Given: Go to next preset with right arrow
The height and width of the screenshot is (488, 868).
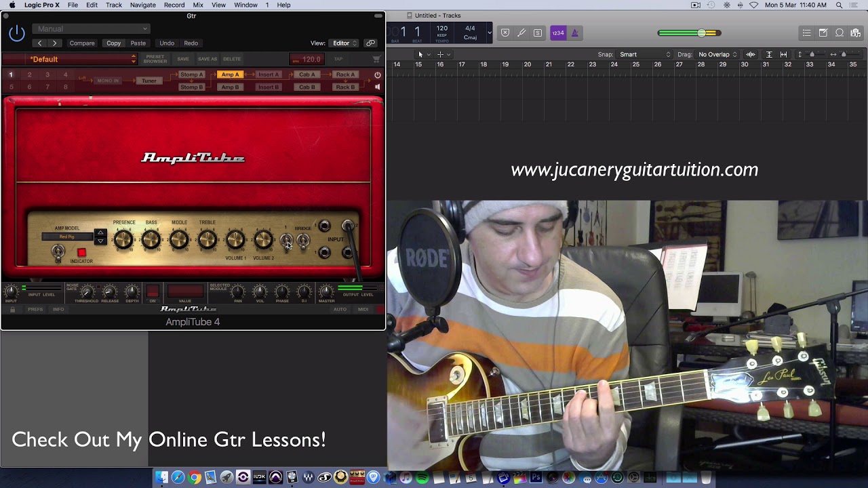Looking at the screenshot, I should point(54,43).
